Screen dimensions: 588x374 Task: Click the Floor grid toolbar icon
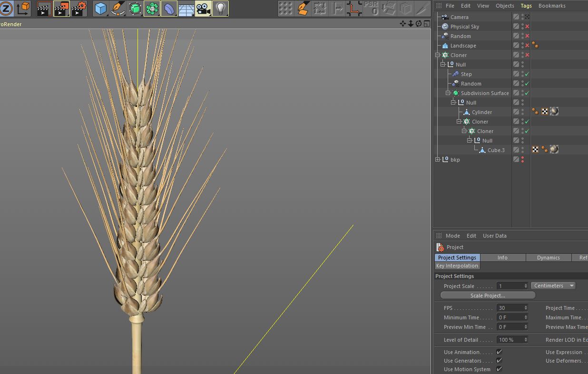tap(186, 9)
